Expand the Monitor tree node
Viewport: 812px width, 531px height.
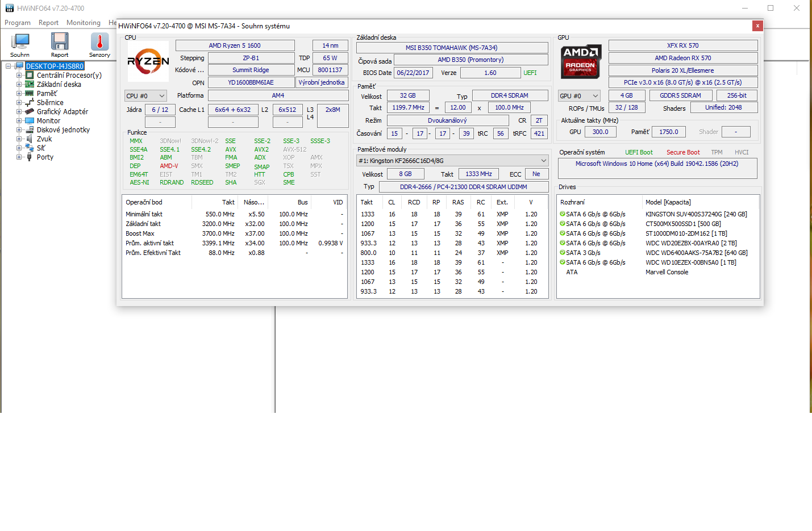pos(19,120)
